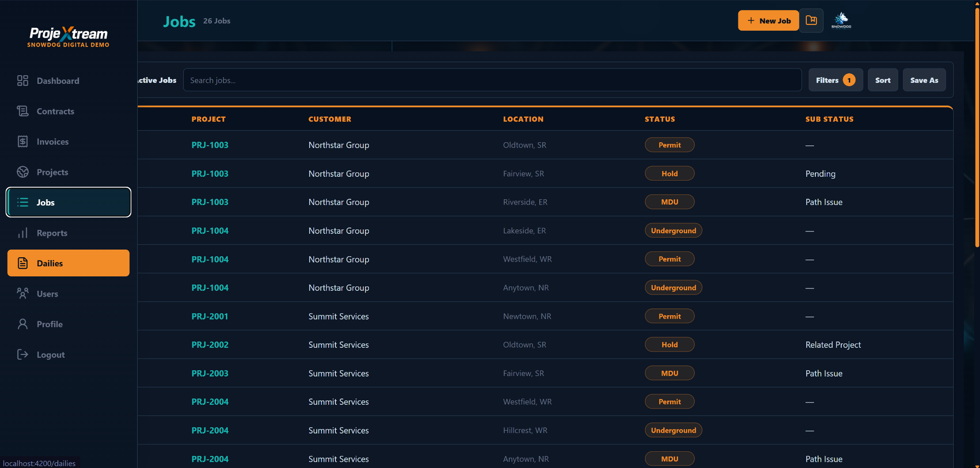The height and width of the screenshot is (468, 980).
Task: Click the Dailies file icon
Action: click(22, 263)
